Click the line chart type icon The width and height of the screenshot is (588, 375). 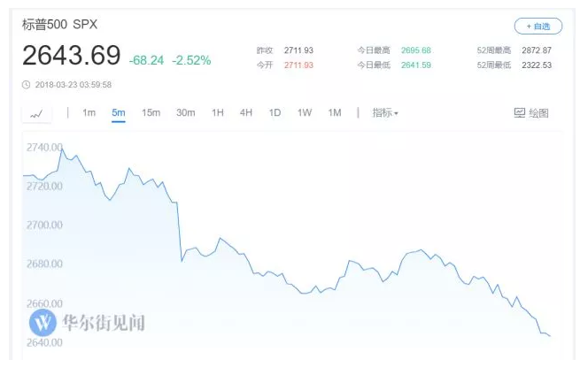click(x=36, y=113)
